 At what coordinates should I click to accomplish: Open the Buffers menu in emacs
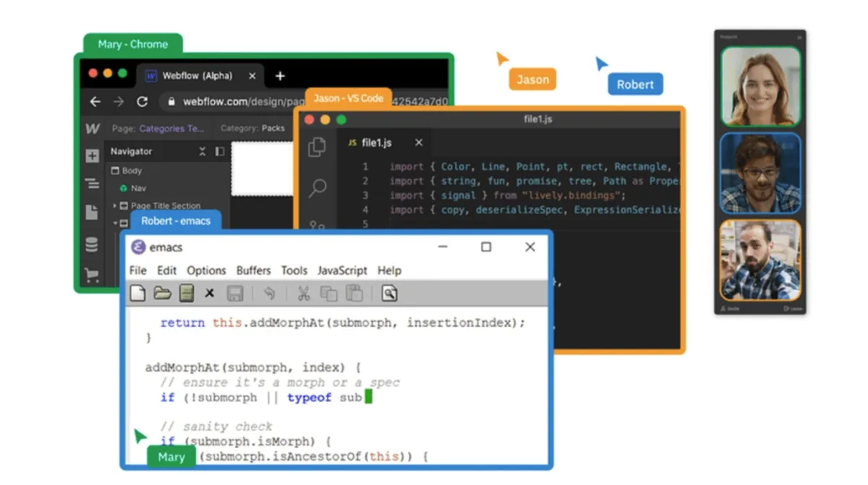253,270
